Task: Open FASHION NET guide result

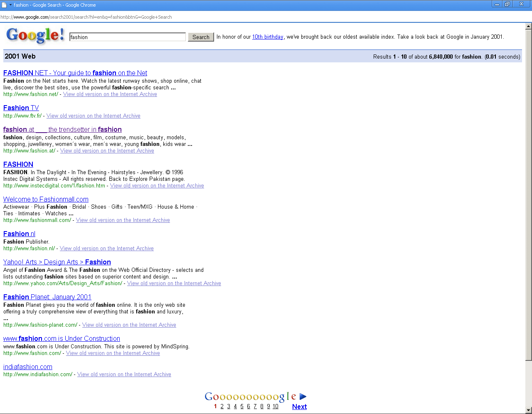Action: click(x=75, y=73)
